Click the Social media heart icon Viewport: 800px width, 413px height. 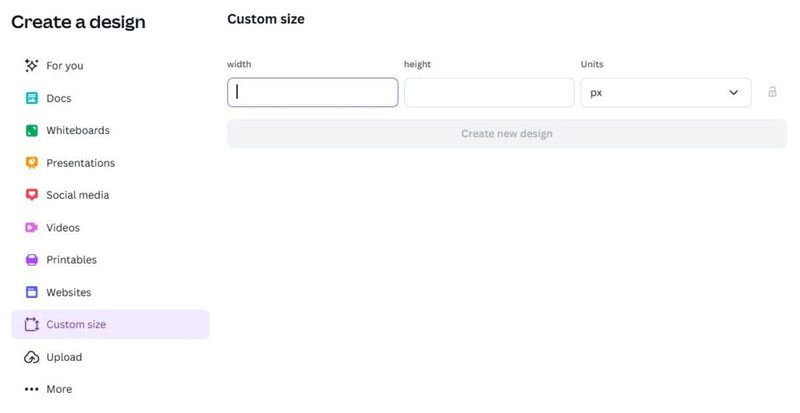coord(31,195)
